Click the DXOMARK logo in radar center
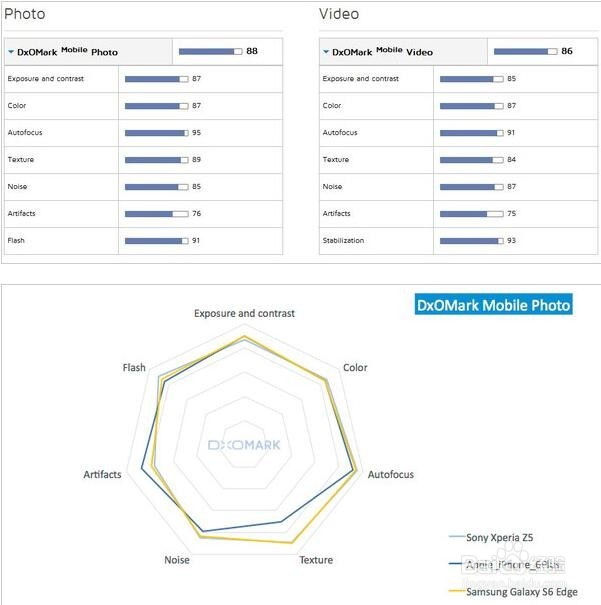This screenshot has width=601, height=605. click(x=244, y=445)
